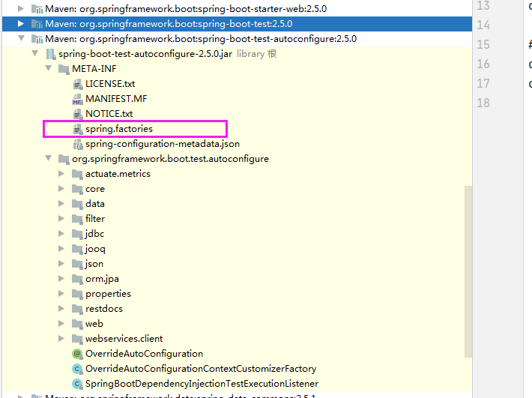Click the properties folder icon
Viewport: 532px width, 398px height.
pos(77,294)
